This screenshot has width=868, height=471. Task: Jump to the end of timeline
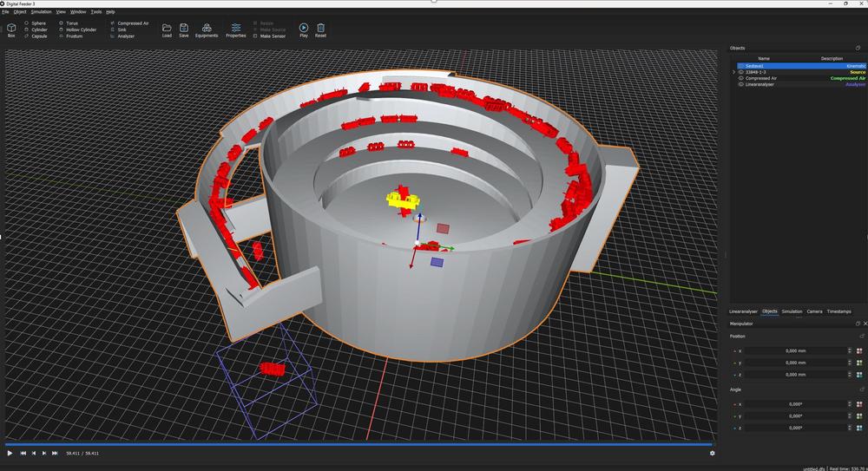pos(55,454)
